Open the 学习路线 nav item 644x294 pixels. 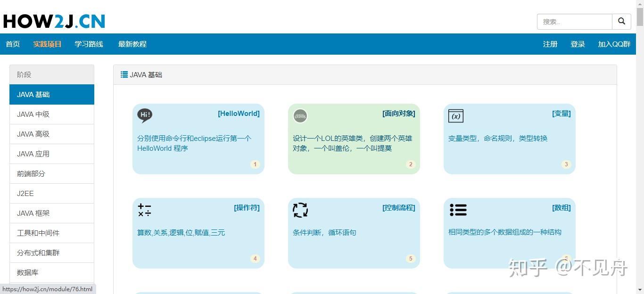click(x=89, y=44)
